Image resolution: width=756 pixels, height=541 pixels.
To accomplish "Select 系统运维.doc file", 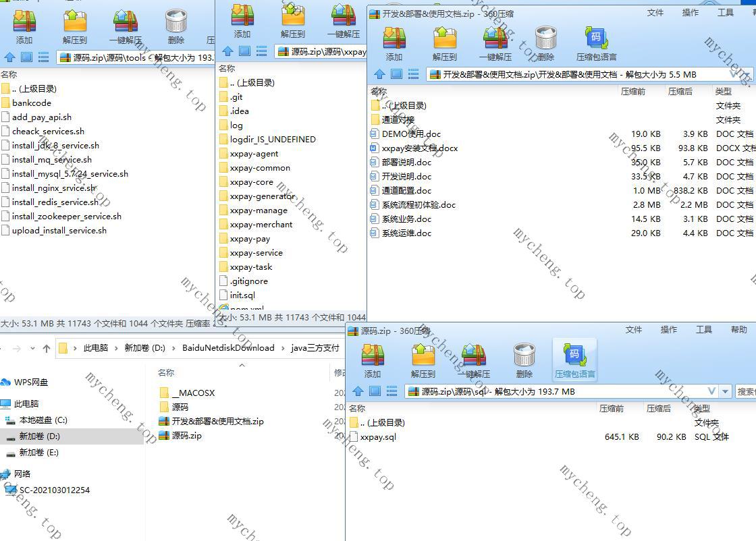I will click(406, 233).
